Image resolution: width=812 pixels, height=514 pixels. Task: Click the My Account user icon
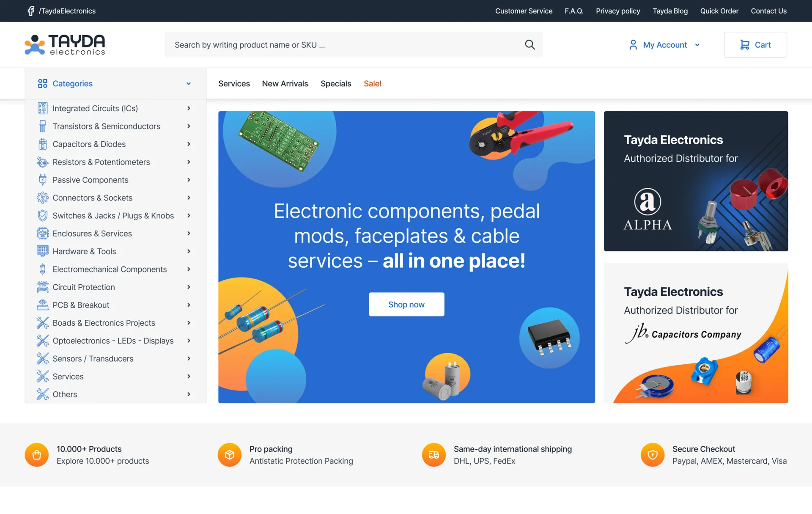coord(633,45)
